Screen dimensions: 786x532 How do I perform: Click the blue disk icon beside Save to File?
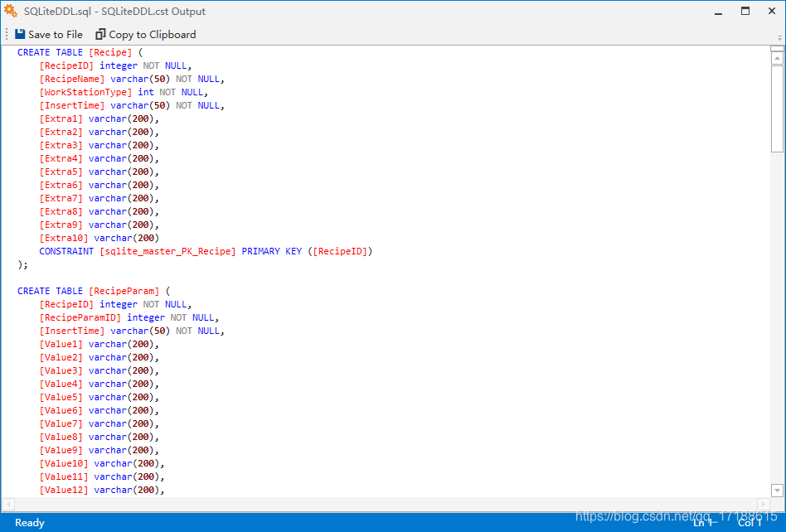click(21, 34)
